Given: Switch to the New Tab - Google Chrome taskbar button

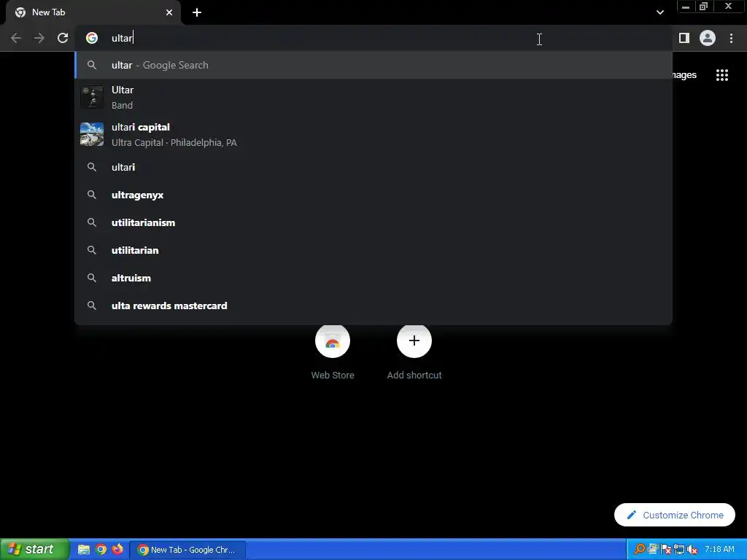Looking at the screenshot, I should tap(187, 550).
